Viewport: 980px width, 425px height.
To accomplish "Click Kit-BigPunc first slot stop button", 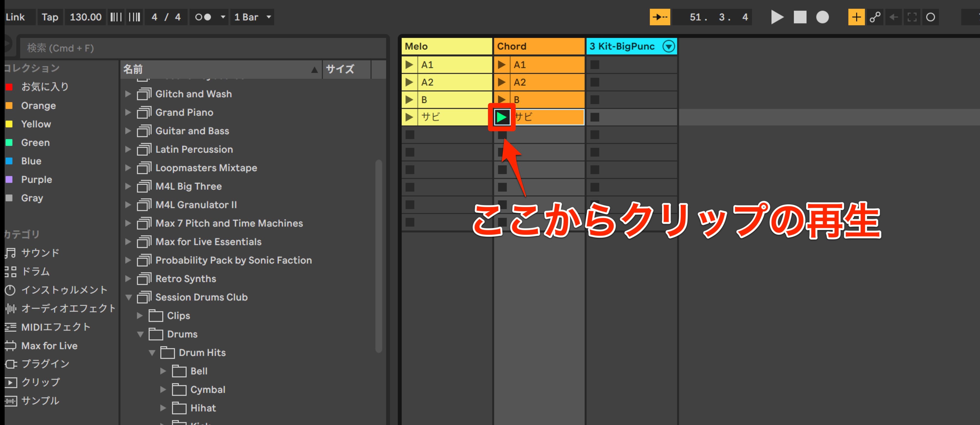I will pyautogui.click(x=595, y=65).
